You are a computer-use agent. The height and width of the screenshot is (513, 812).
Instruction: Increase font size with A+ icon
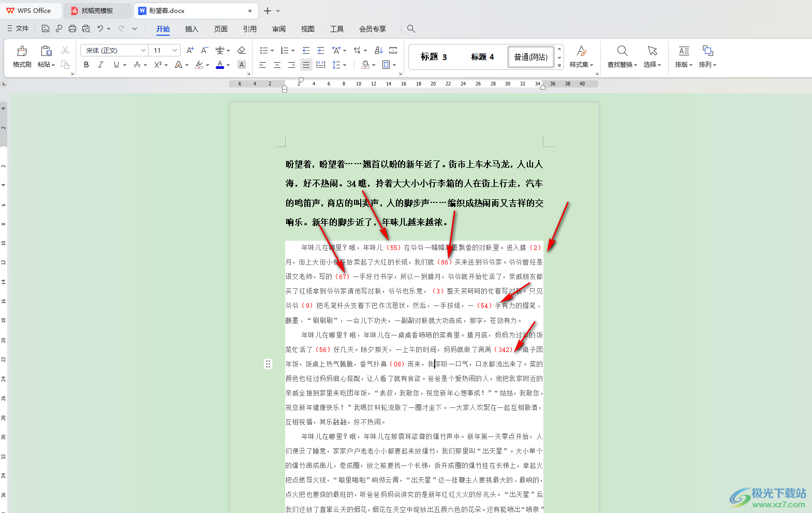point(190,50)
